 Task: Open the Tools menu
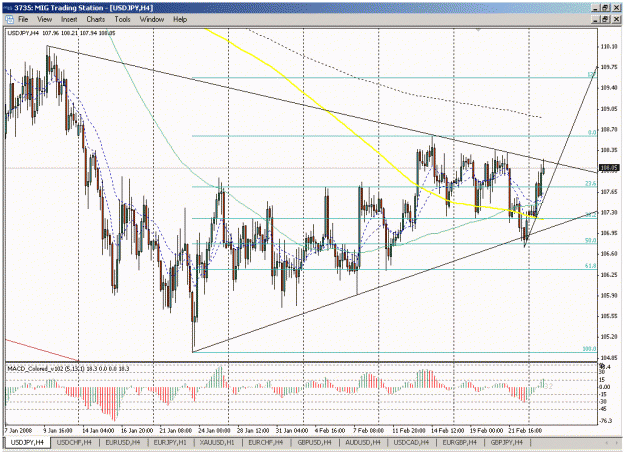[122, 19]
